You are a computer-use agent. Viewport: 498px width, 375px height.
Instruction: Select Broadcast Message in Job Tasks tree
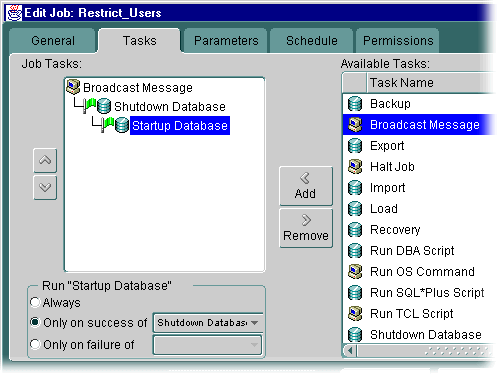point(138,88)
